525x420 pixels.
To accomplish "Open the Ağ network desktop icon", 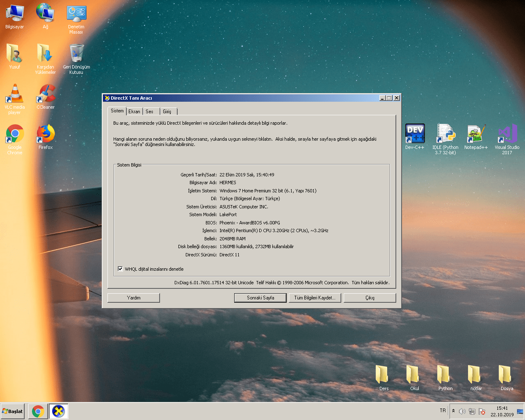I will pos(46,16).
